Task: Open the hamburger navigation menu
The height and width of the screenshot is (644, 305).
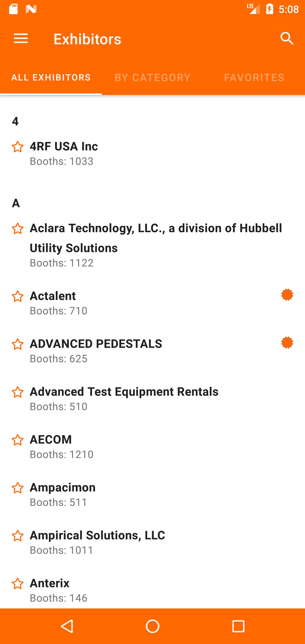Action: point(21,39)
